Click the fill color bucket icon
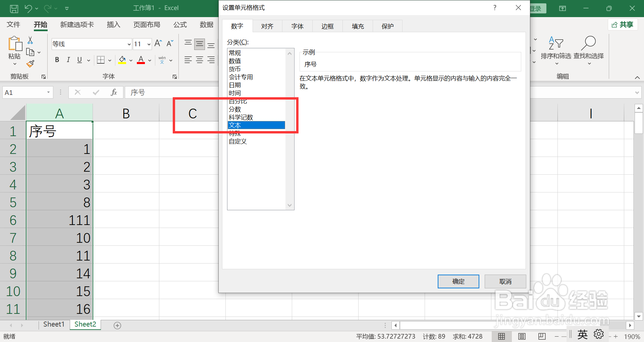The height and width of the screenshot is (342, 644). 122,60
